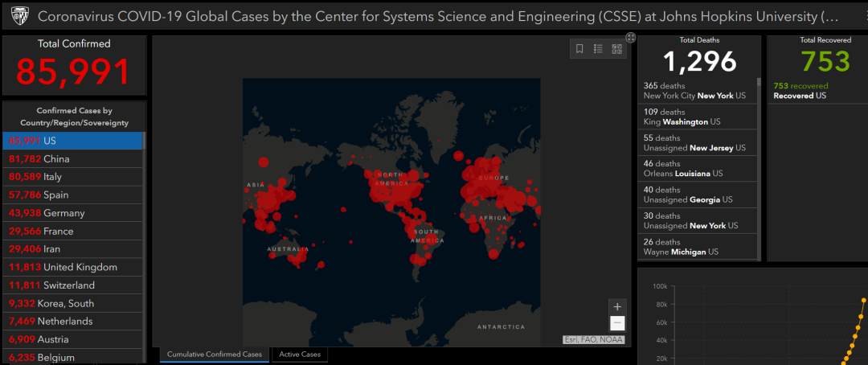This screenshot has width=868, height=365.
Task: Select Korea, South row
Action: coord(72,304)
